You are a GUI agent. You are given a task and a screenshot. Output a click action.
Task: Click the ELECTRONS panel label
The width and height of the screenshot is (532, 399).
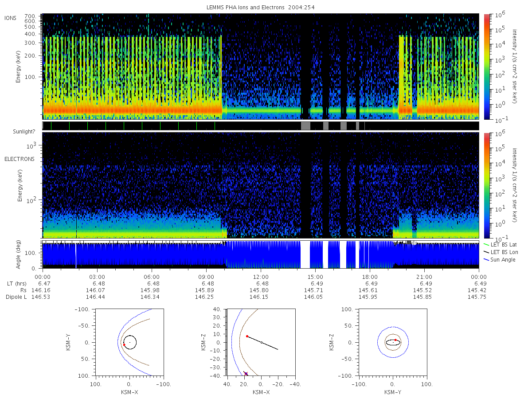[x=20, y=159]
